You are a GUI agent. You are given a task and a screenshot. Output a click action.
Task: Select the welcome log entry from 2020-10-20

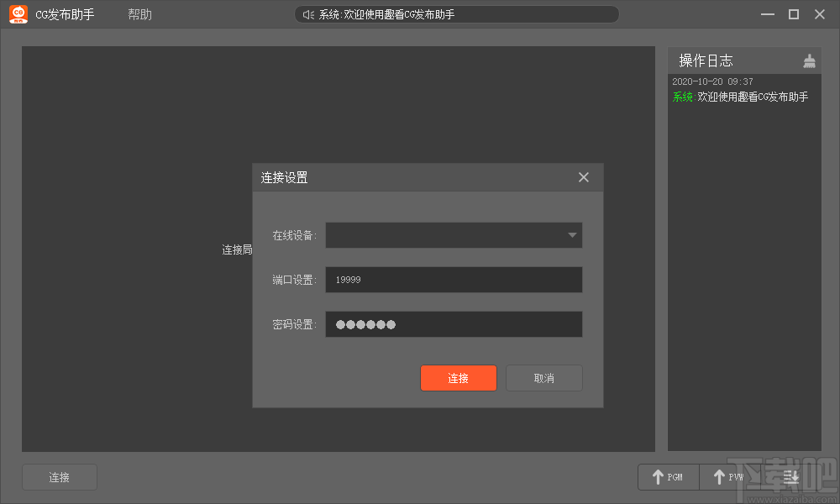[743, 89]
